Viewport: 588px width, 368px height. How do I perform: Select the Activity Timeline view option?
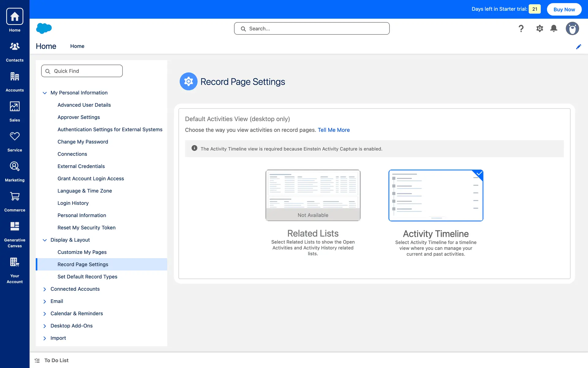click(x=435, y=195)
